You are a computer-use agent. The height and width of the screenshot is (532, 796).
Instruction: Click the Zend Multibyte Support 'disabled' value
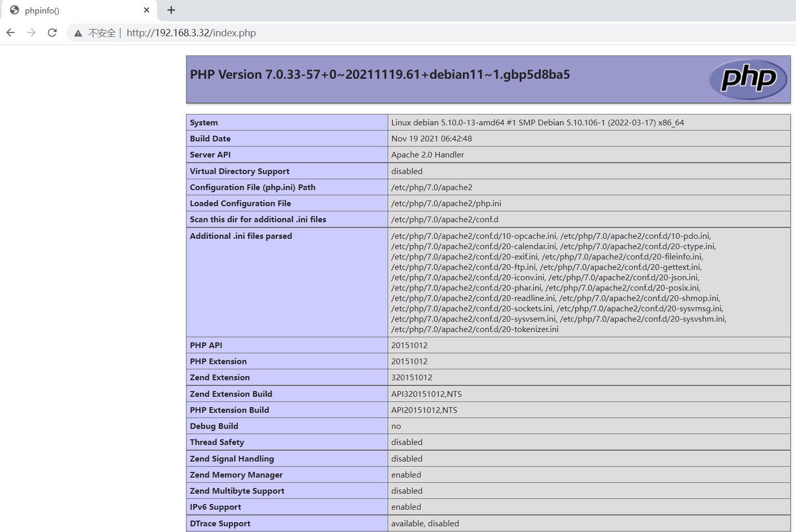click(x=407, y=491)
